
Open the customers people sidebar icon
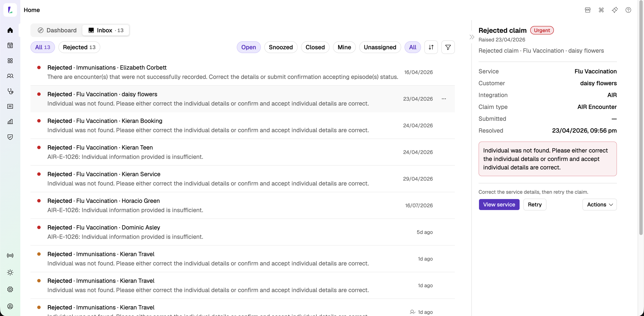pyautogui.click(x=10, y=76)
